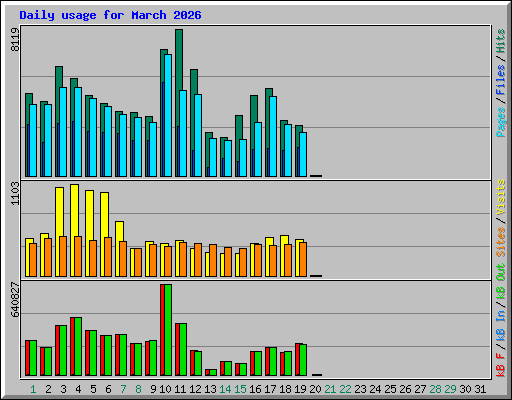Viewport: 512px width, 400px height.
Task: Click the 8119 hits axis value
Action: (15, 39)
